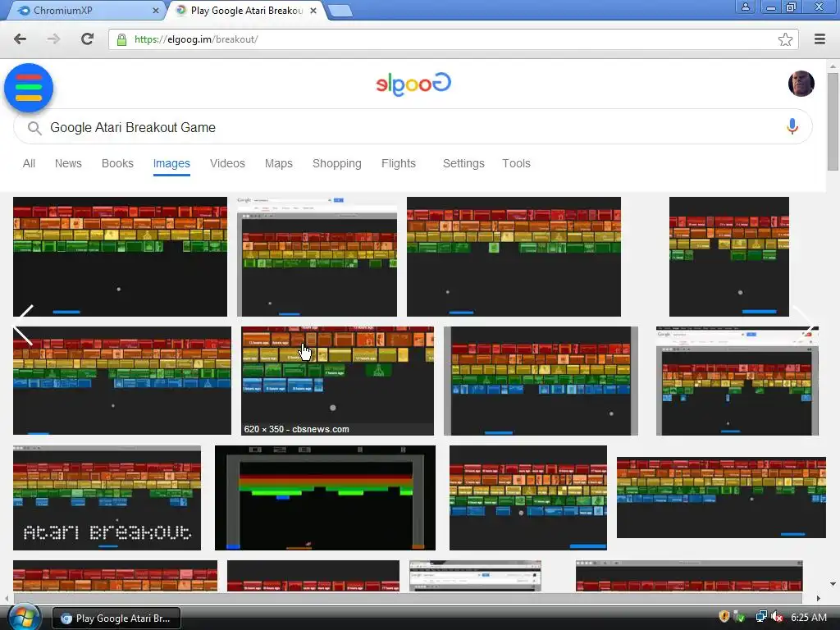Click the voice search microphone icon
Image resolution: width=840 pixels, height=630 pixels.
(x=792, y=126)
